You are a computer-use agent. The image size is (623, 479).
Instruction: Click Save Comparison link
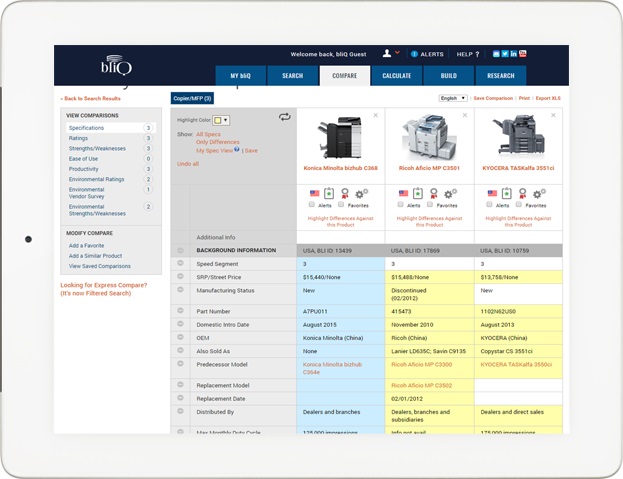(493, 98)
